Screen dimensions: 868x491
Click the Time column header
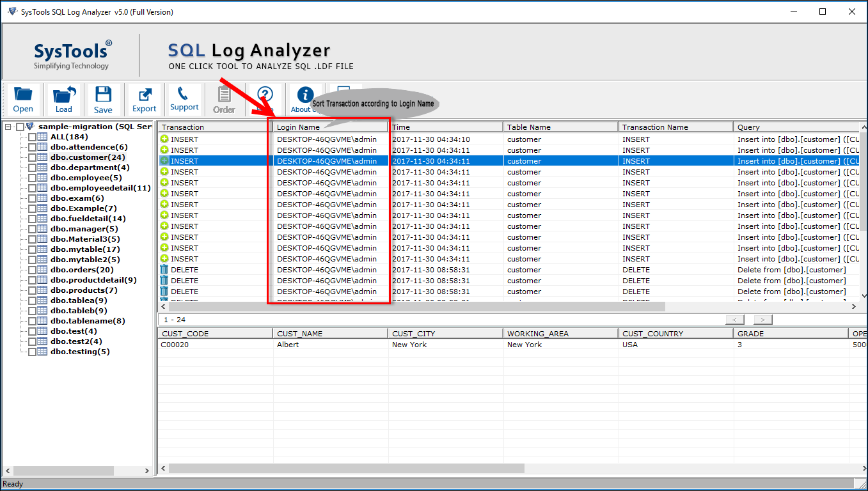click(x=446, y=127)
